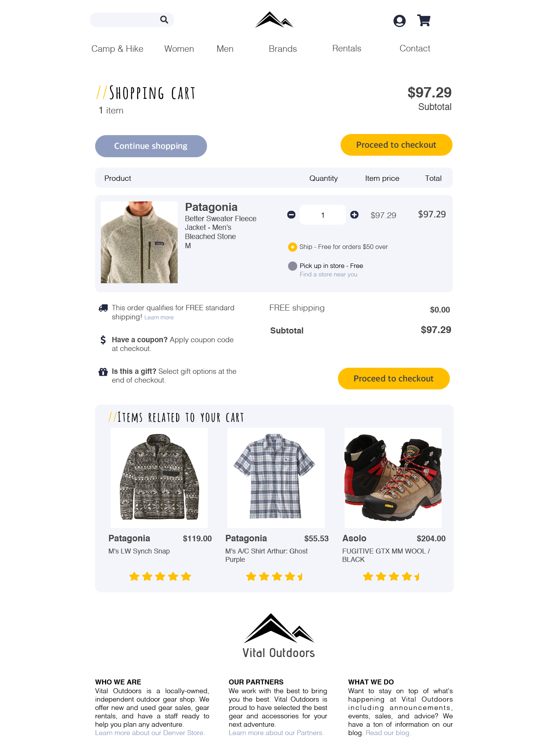Click the delivery truck shipping icon
This screenshot has width=548, height=756.
click(103, 308)
